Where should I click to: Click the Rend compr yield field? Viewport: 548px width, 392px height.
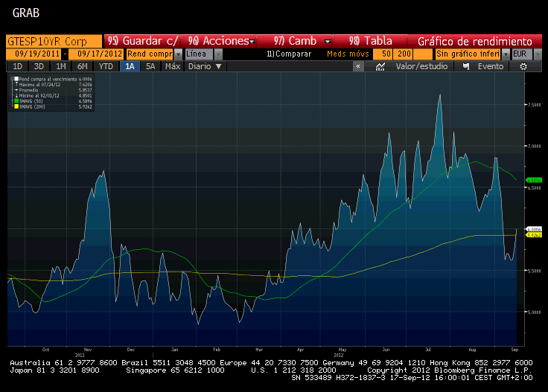150,54
